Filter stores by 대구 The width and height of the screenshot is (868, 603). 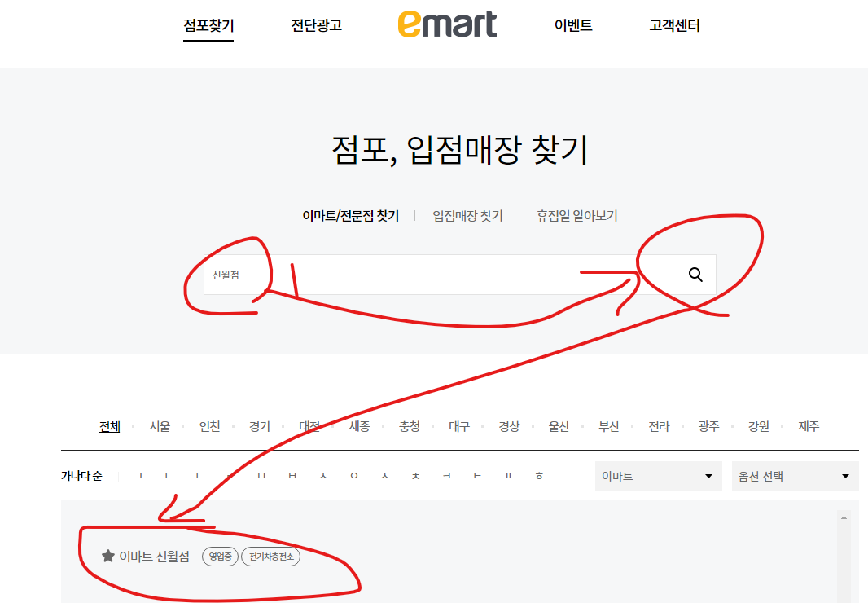coord(459,426)
